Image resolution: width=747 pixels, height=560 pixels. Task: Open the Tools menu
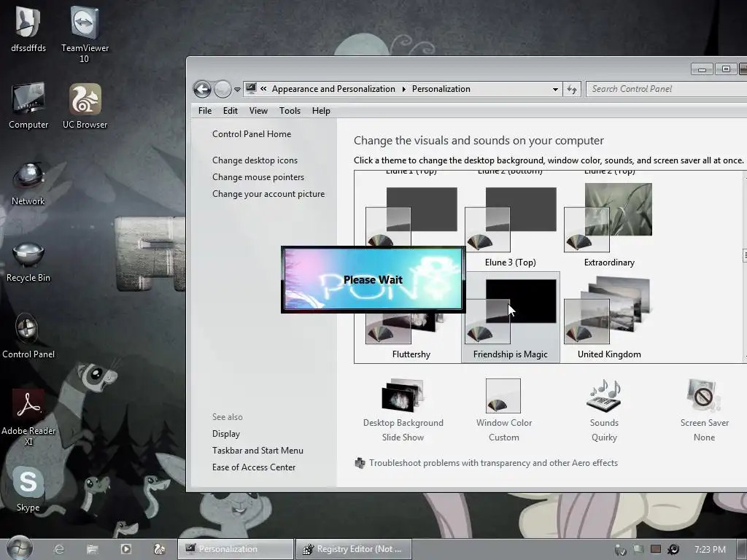[290, 111]
